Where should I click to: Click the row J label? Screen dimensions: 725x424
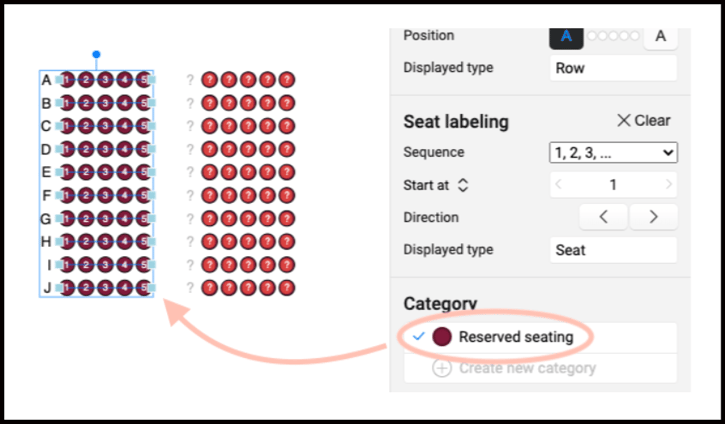(x=46, y=288)
